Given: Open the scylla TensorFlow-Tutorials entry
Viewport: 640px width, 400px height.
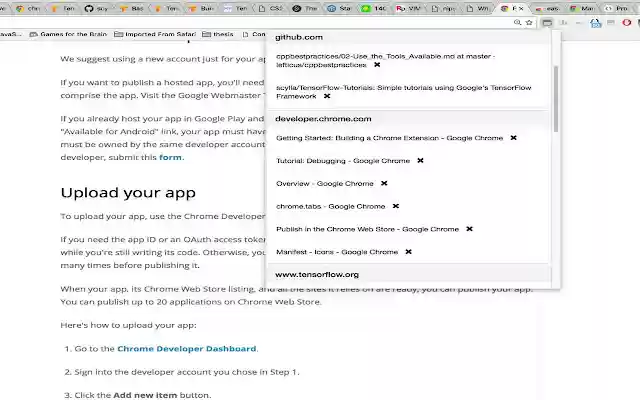Looking at the screenshot, I should (x=403, y=92).
